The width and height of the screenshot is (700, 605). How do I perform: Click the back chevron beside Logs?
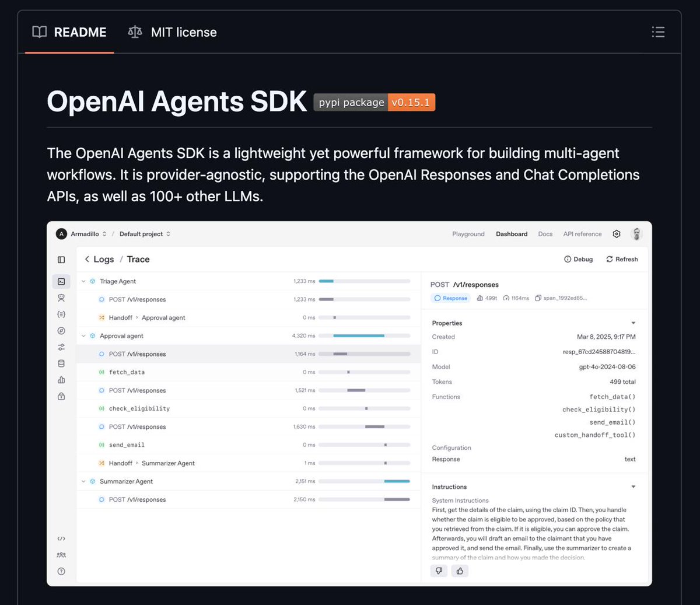[87, 260]
